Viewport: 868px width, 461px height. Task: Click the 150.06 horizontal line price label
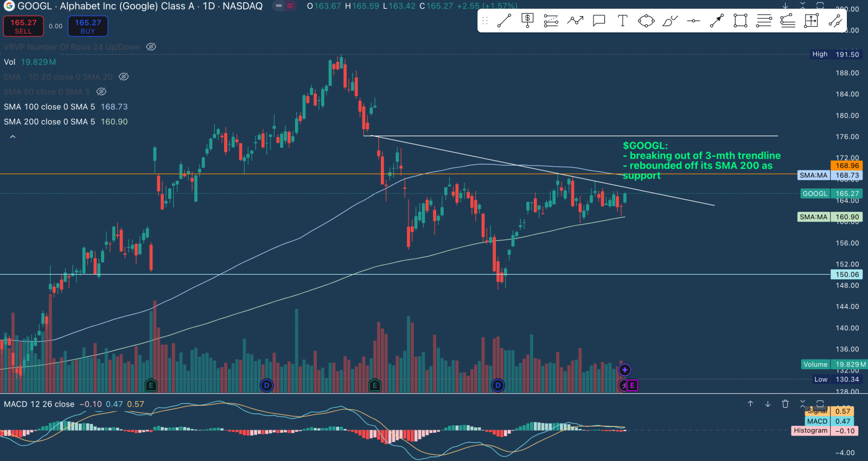coord(847,275)
